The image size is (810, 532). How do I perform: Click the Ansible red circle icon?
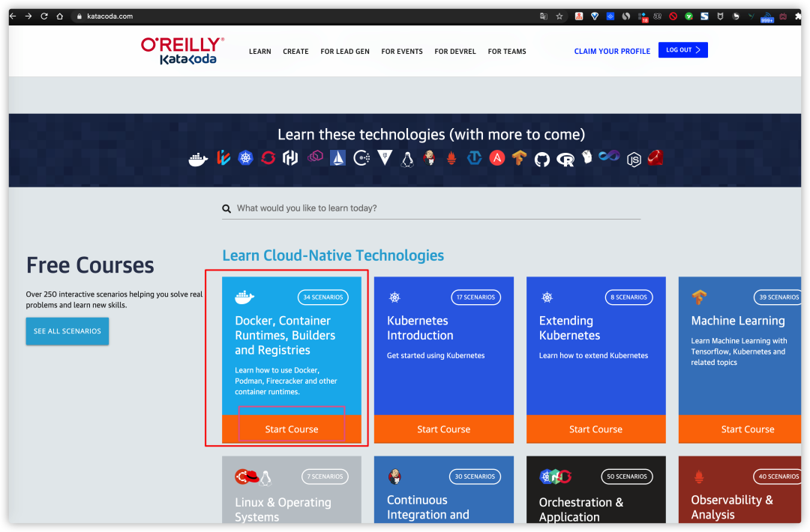pos(497,158)
